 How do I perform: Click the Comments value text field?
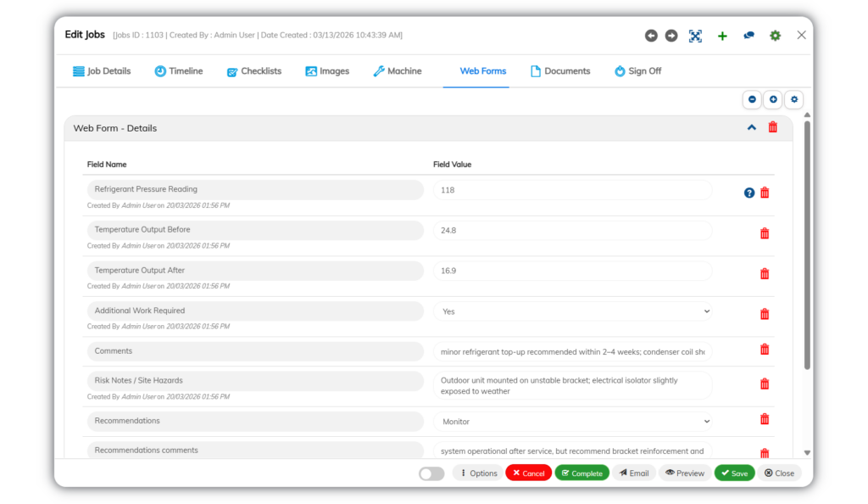tap(572, 351)
